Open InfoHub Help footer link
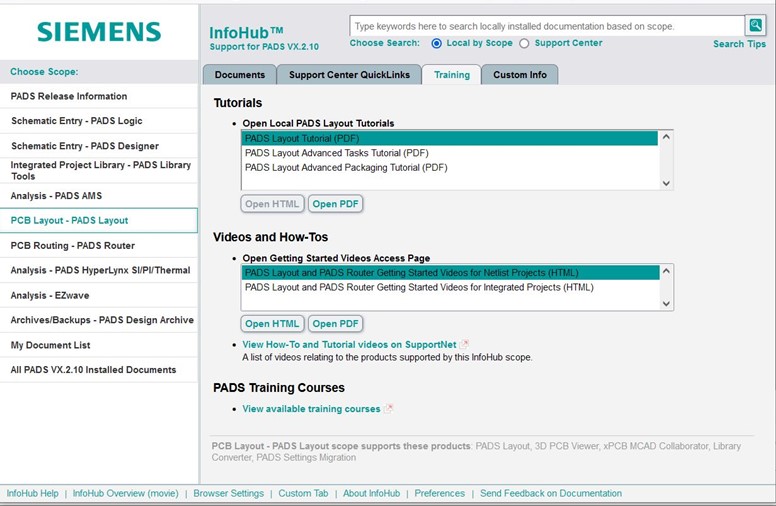The height and width of the screenshot is (506, 776). click(32, 493)
